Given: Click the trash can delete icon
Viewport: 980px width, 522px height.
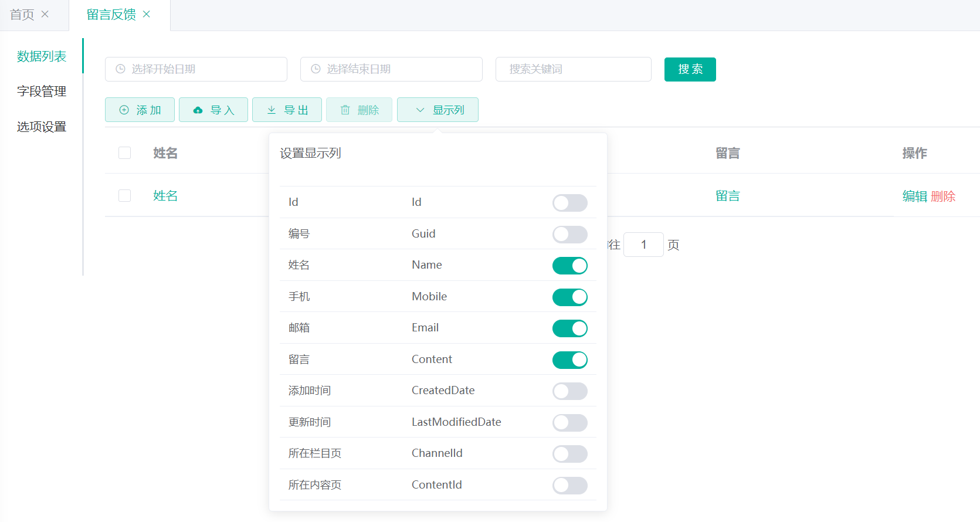Looking at the screenshot, I should [345, 110].
